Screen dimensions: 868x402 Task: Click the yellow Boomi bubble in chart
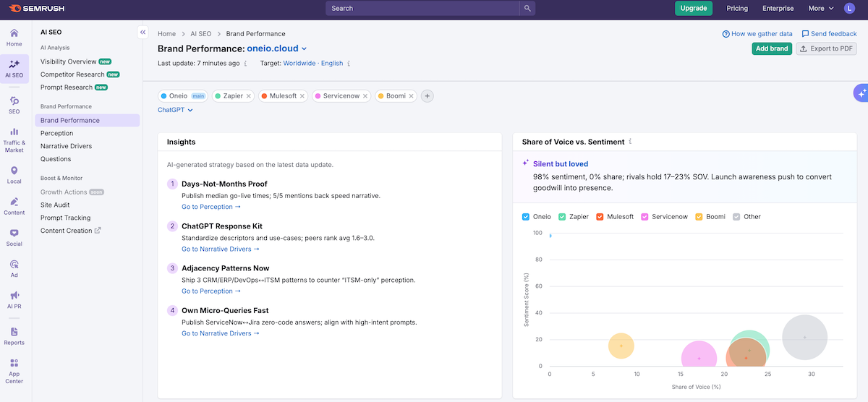tap(621, 346)
